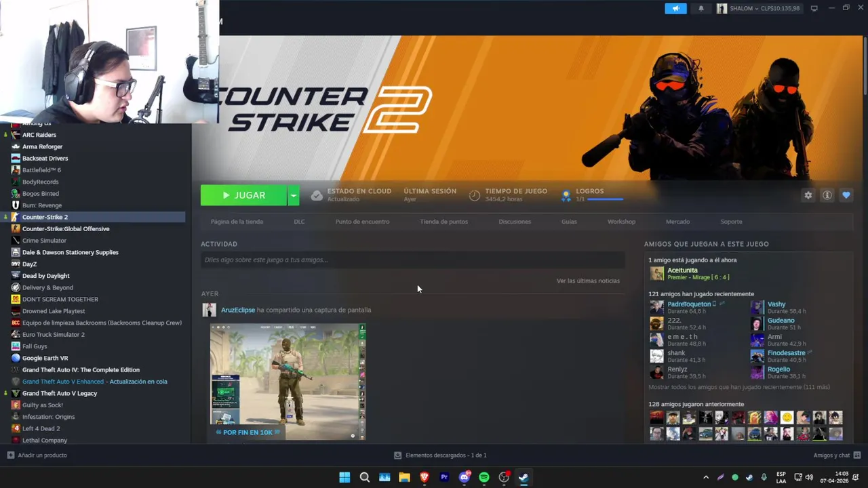Select Backseat Drivers in the library
This screenshot has height=488, width=868.
click(45, 158)
